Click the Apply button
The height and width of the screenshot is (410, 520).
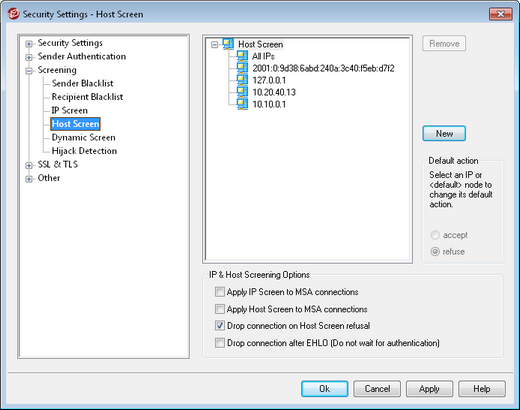pyautogui.click(x=429, y=389)
